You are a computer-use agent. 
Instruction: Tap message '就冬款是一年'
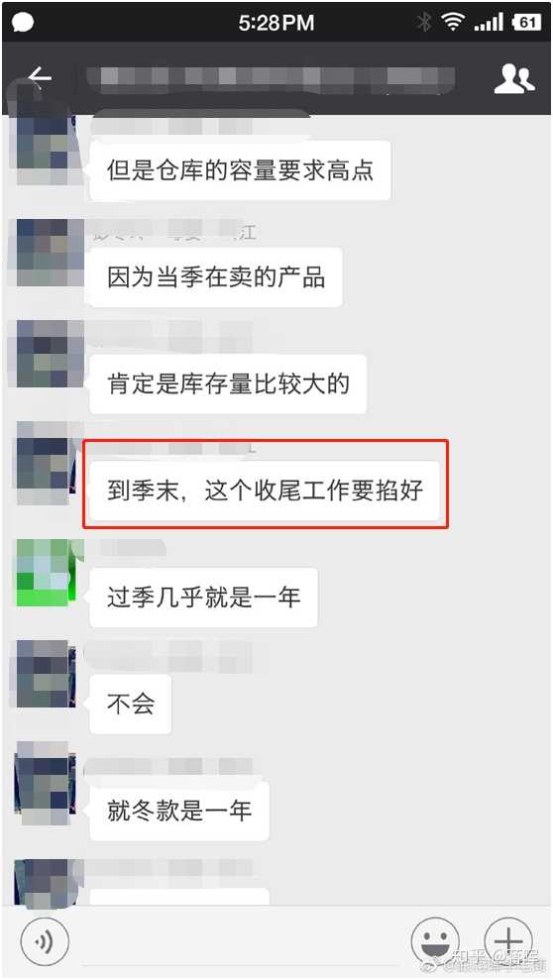179,812
